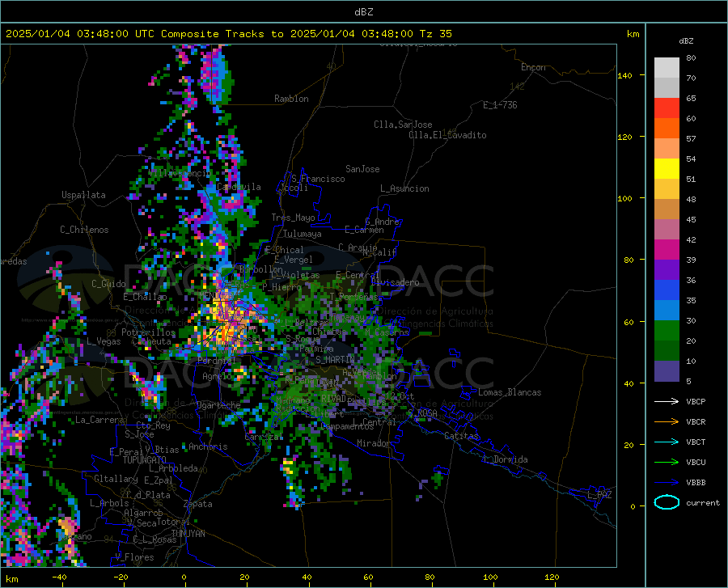Pick the light gray 70-80 dBZ swatch
Screen dimensions: 728x588
click(667, 67)
